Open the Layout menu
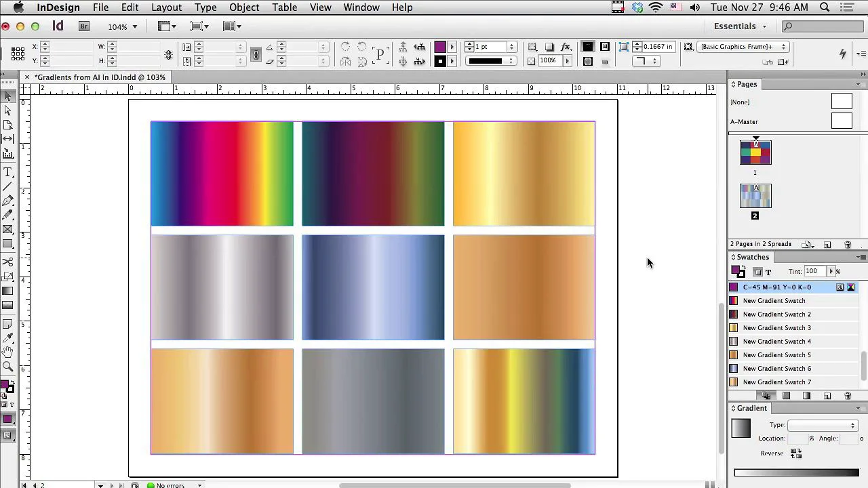 [166, 7]
